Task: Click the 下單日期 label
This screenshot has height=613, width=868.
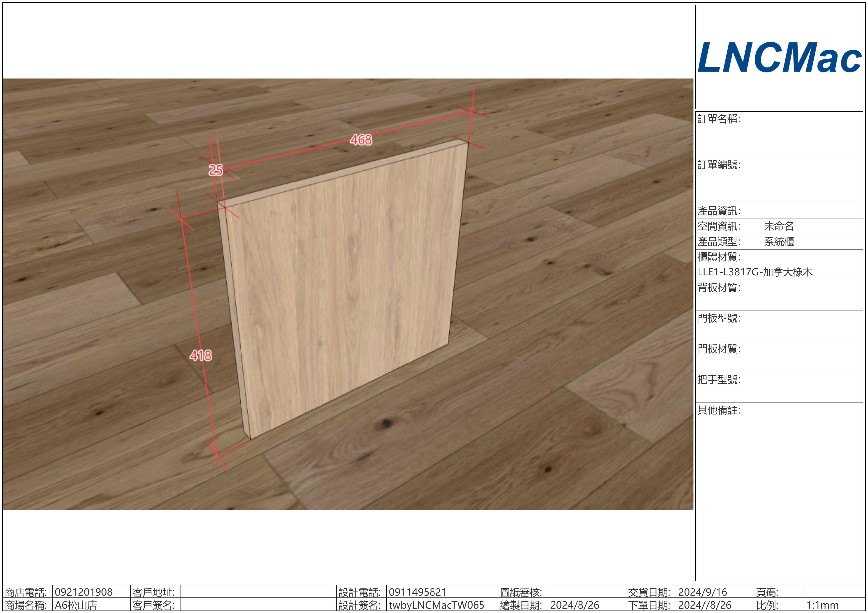Action: pos(649,605)
